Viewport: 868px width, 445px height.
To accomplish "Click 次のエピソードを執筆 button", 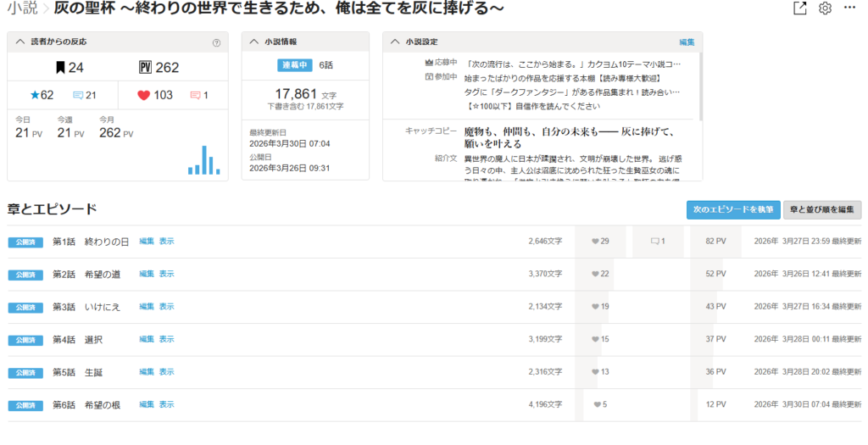I will [x=733, y=209].
